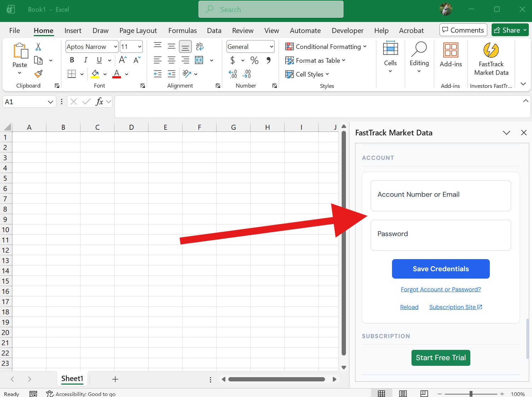532x397 pixels.
Task: Click the Increase Indent icon
Action: click(x=172, y=74)
